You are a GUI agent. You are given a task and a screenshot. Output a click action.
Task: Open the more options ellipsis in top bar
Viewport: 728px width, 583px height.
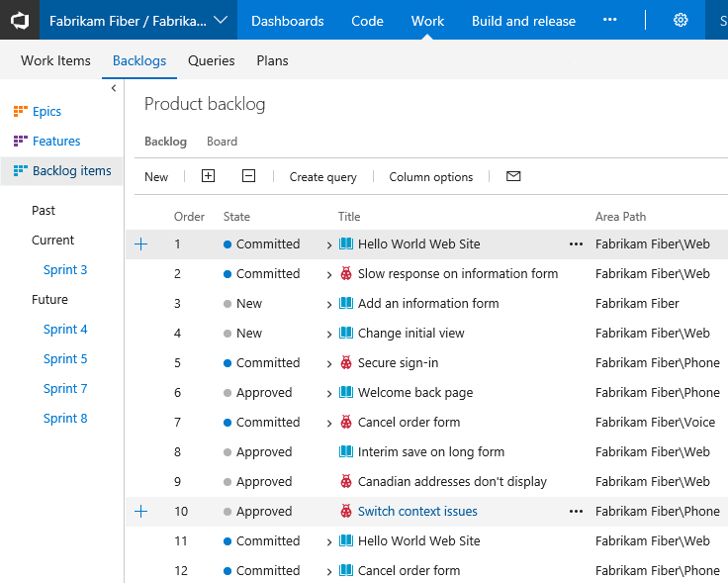pyautogui.click(x=610, y=20)
